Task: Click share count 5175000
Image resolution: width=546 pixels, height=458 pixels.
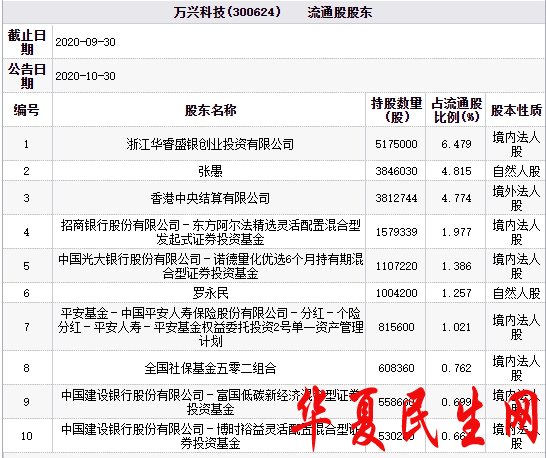Action: point(396,144)
